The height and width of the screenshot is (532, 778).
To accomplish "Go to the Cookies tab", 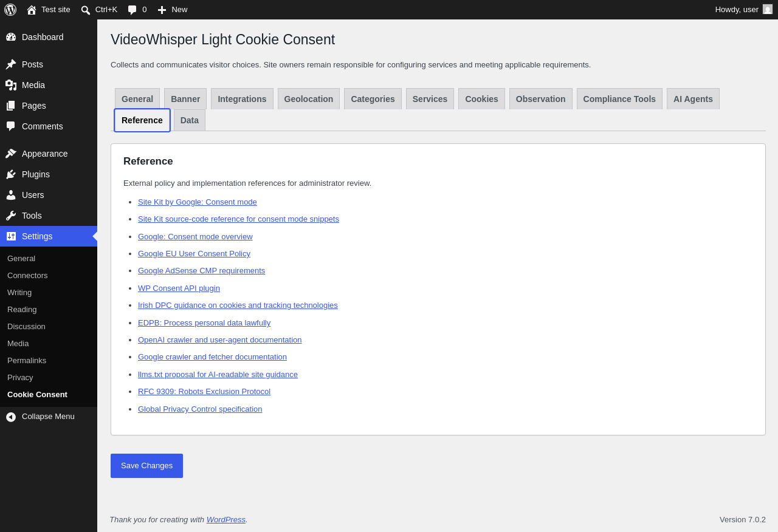I will pos(481,99).
